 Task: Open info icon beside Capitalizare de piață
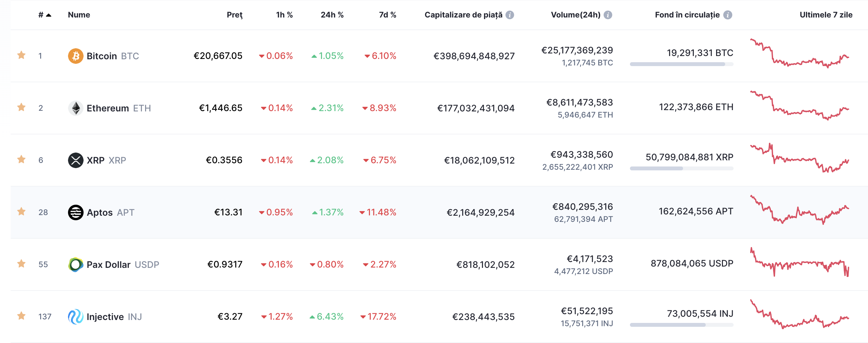click(510, 15)
